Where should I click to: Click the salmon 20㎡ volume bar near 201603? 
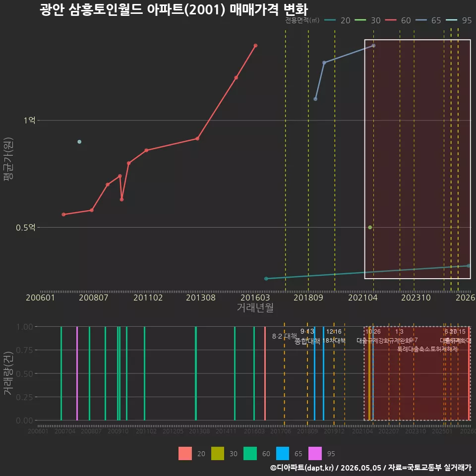(265, 373)
